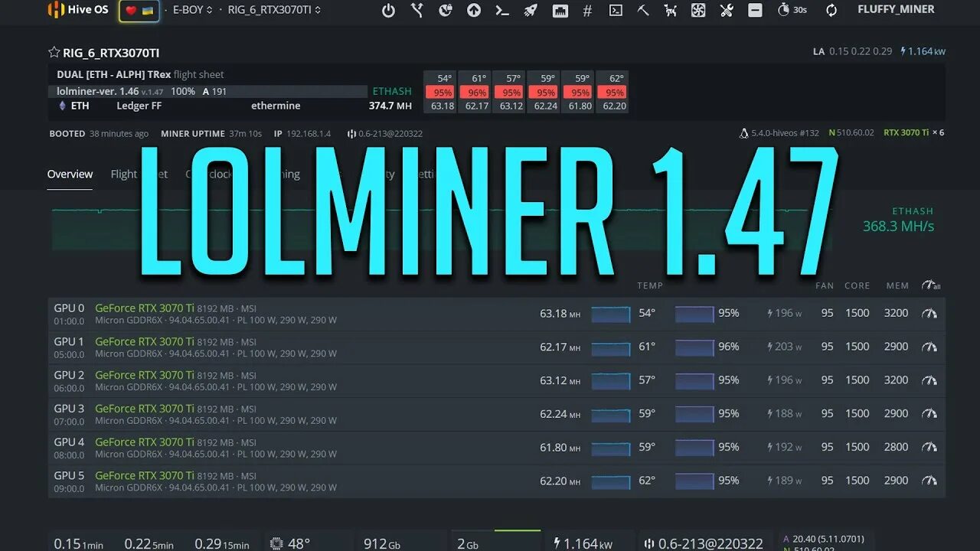The image size is (980, 551).
Task: Click the ethernet network icon
Action: (x=560, y=11)
